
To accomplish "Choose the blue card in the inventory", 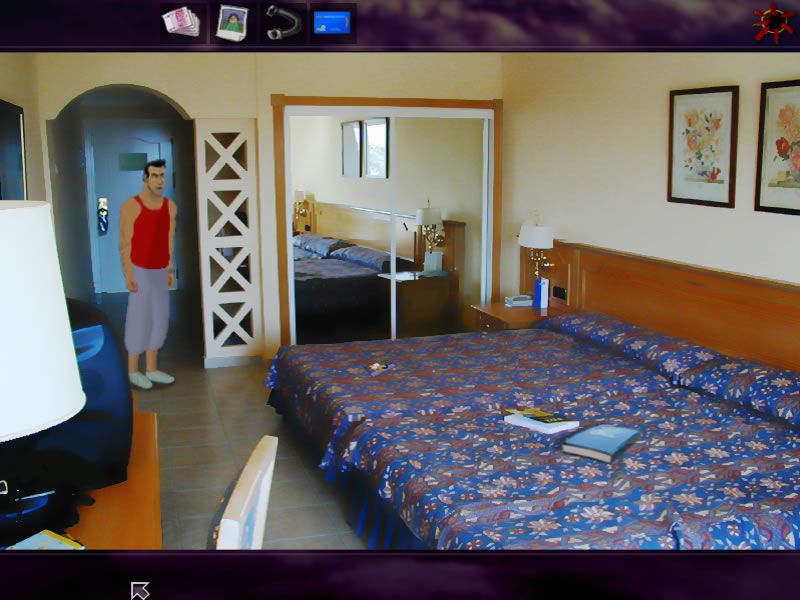I will 332,22.
